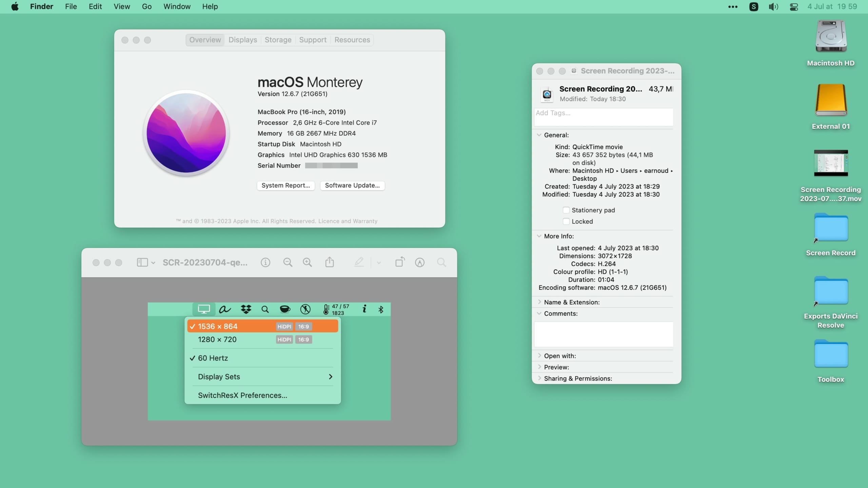The image size is (868, 488).
Task: Click the zoom out magnifier in Preview
Action: coord(288,262)
